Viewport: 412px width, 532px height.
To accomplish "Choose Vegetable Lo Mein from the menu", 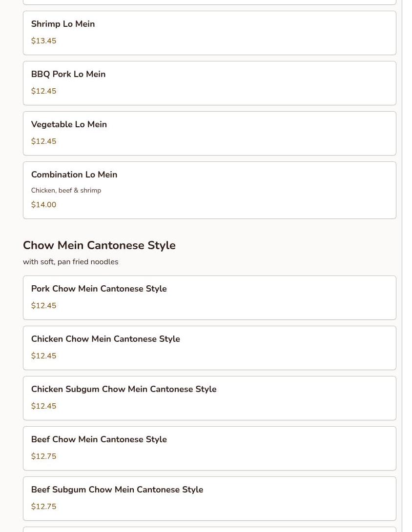I will (209, 133).
